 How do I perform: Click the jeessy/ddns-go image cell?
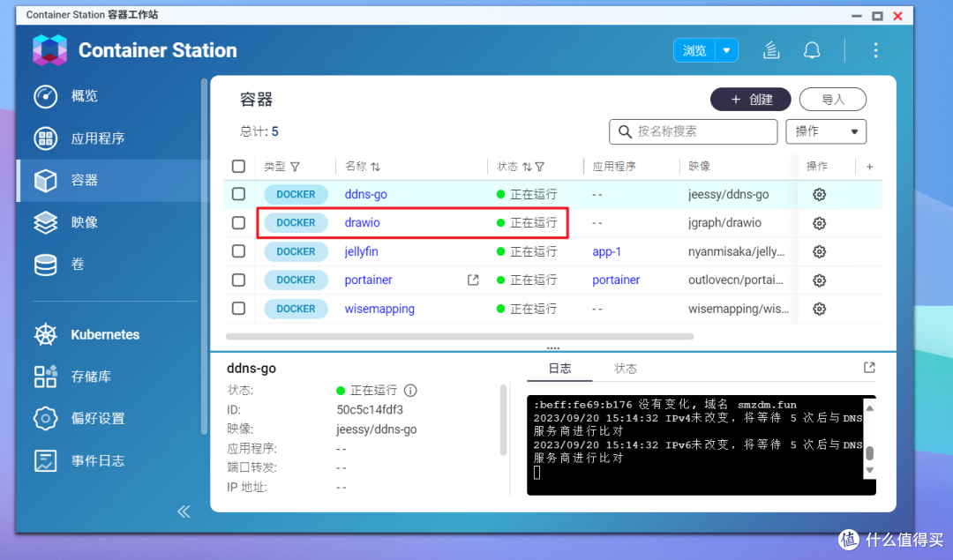coord(728,194)
